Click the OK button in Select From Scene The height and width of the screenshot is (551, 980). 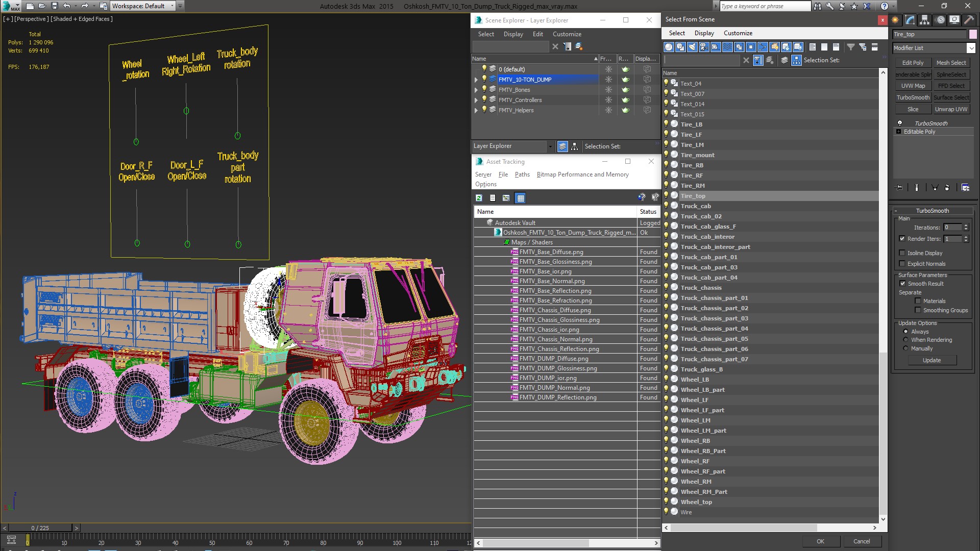(x=820, y=541)
